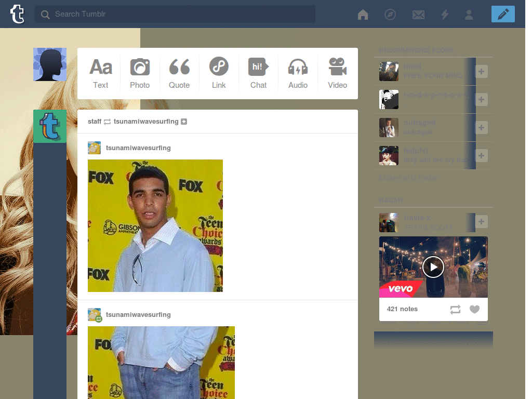Open tsunamiwavesurfing link in reblog header
532x399 pixels.
146,122
